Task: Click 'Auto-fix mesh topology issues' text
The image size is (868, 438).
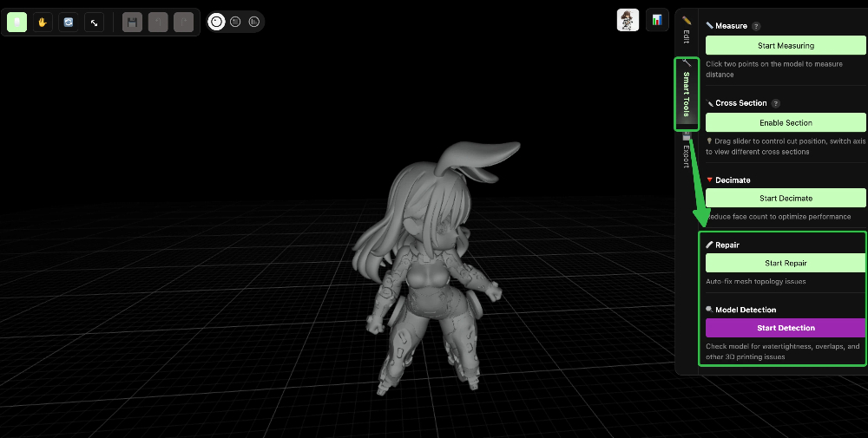Action: 756,282
